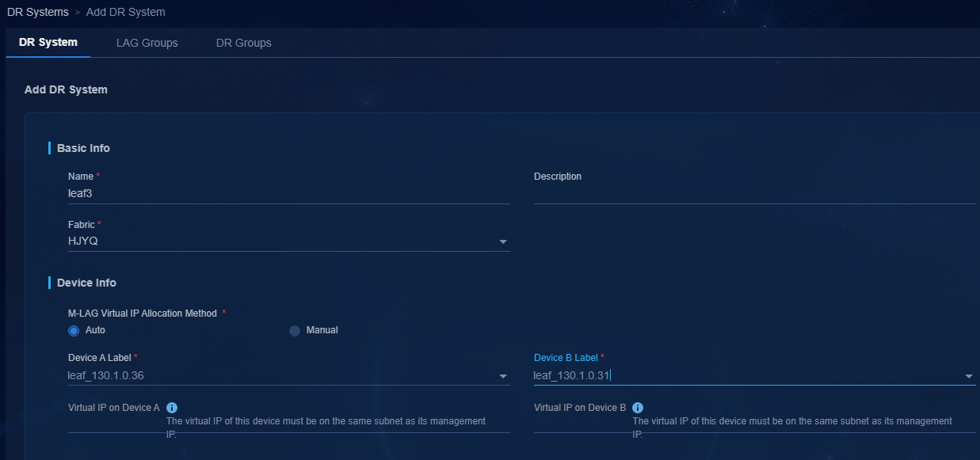Click the Add DR System page heading
The width and height of the screenshot is (980, 460).
66,89
